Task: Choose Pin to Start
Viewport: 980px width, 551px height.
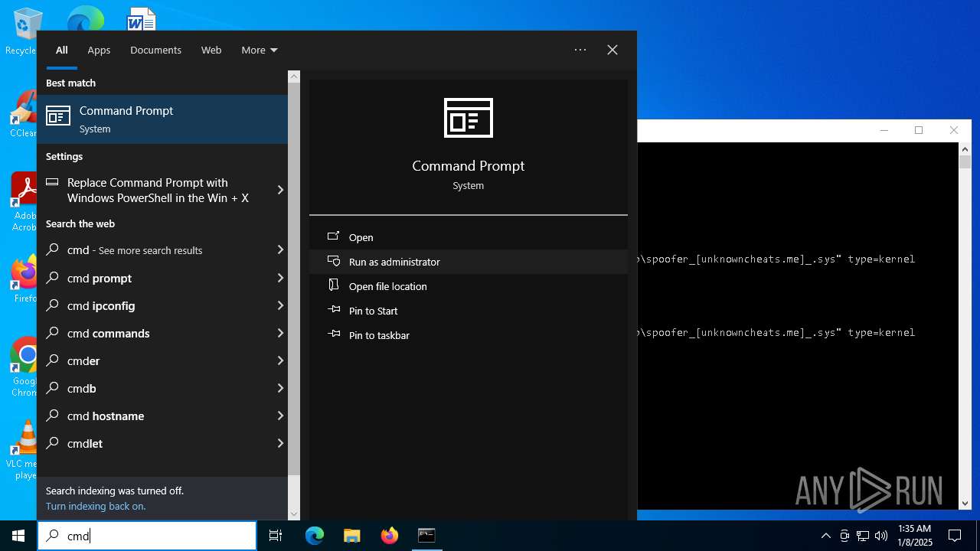Action: click(469, 311)
